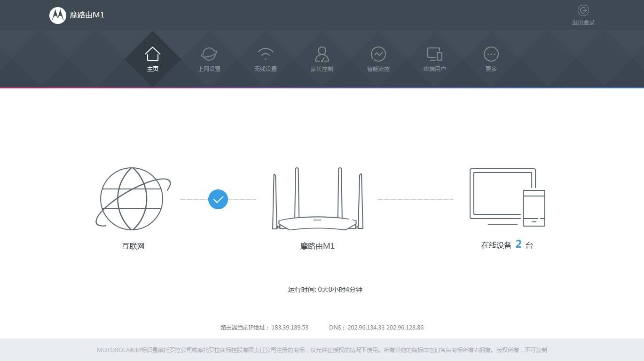Click the router illustration icon
Viewport: 644px width, 361px height.
point(318,199)
